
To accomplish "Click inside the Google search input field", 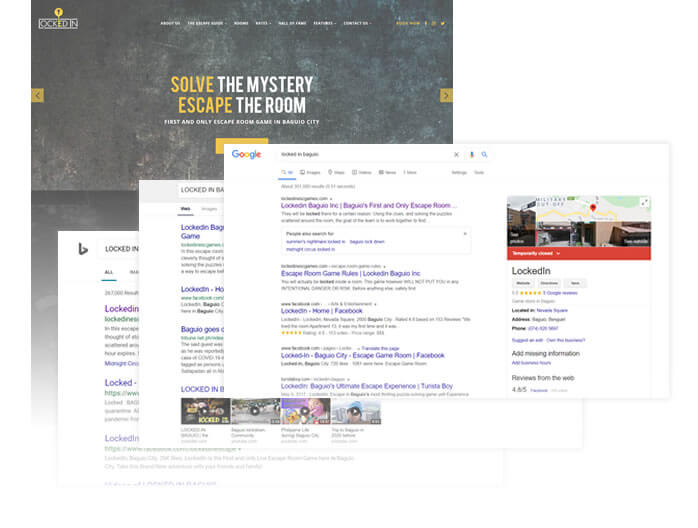I will 364,154.
